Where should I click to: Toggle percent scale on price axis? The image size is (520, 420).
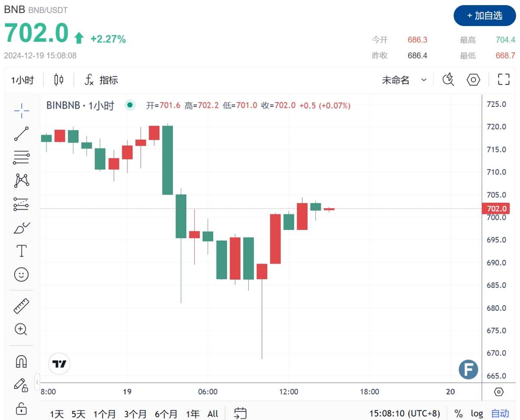pyautogui.click(x=458, y=414)
